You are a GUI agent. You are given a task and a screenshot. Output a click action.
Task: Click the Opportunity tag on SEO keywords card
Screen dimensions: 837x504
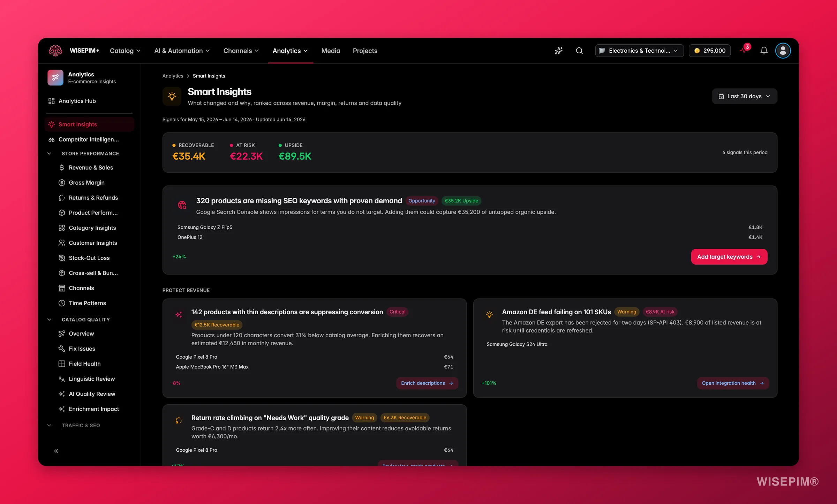[422, 201]
